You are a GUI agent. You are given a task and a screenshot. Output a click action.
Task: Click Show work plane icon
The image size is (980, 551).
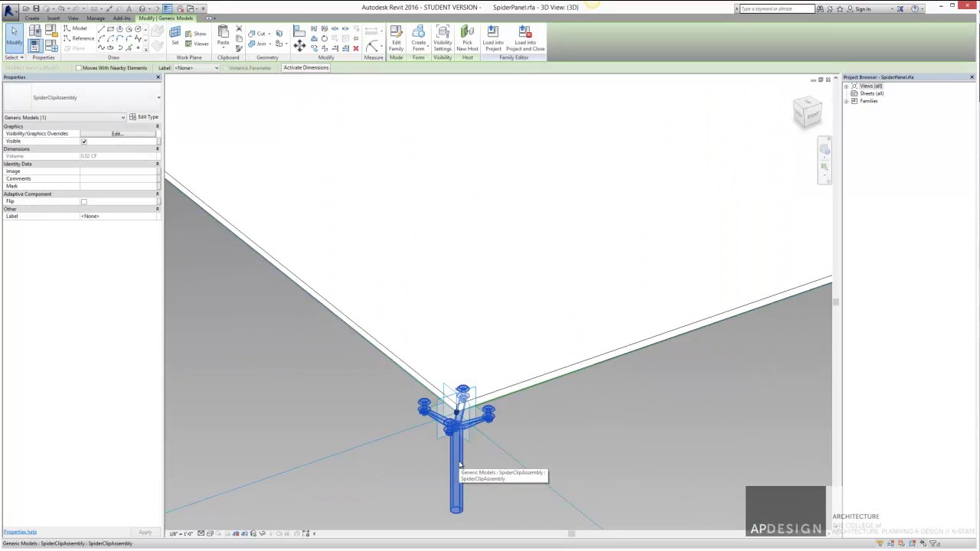(x=196, y=34)
